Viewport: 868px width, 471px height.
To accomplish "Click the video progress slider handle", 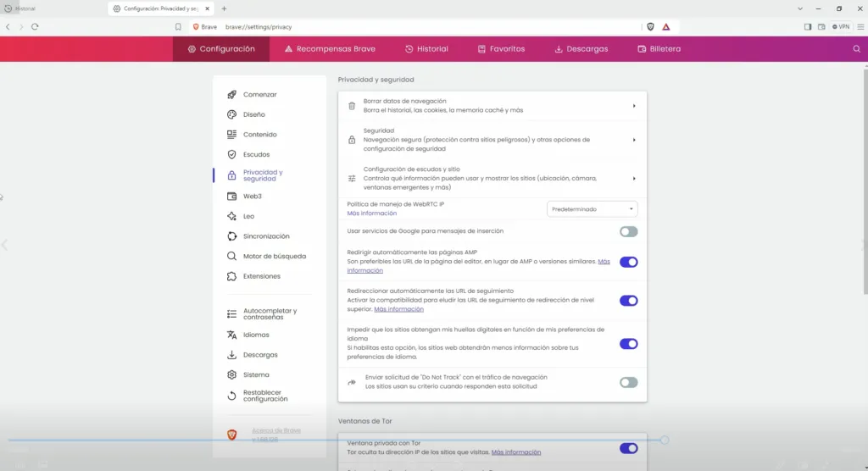I will (x=665, y=440).
